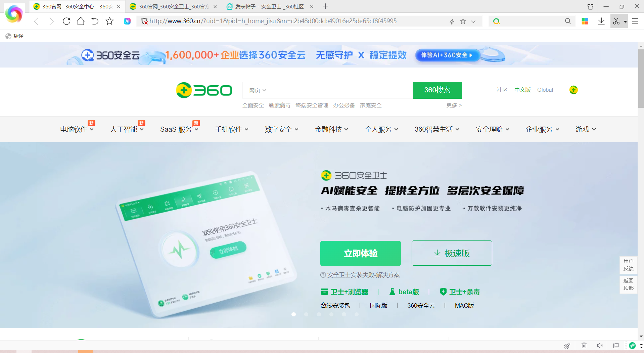
Task: Expand the address bar history chevron
Action: (473, 21)
